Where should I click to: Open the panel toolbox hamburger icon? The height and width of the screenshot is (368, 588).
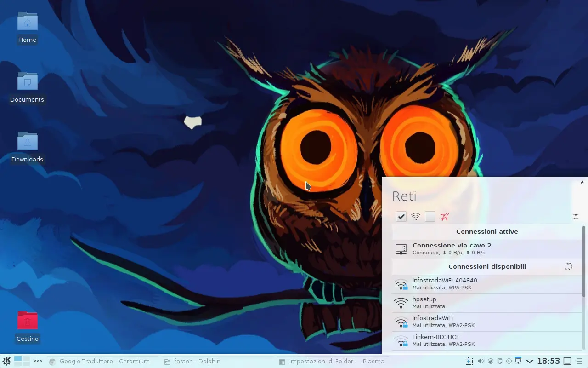pyautogui.click(x=579, y=361)
